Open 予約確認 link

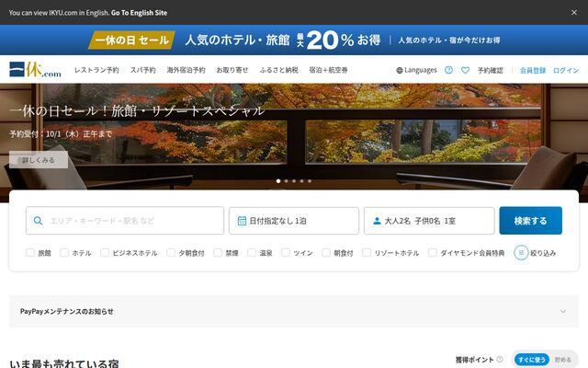click(490, 70)
